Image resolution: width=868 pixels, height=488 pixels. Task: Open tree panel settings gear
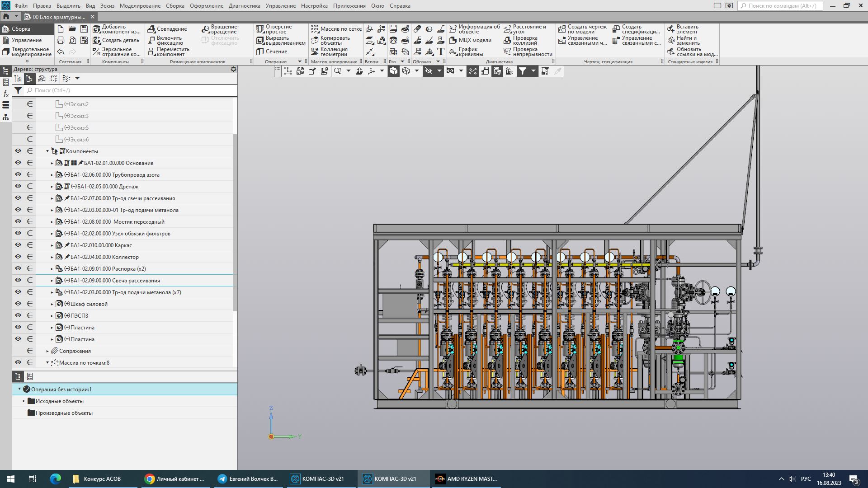point(233,69)
